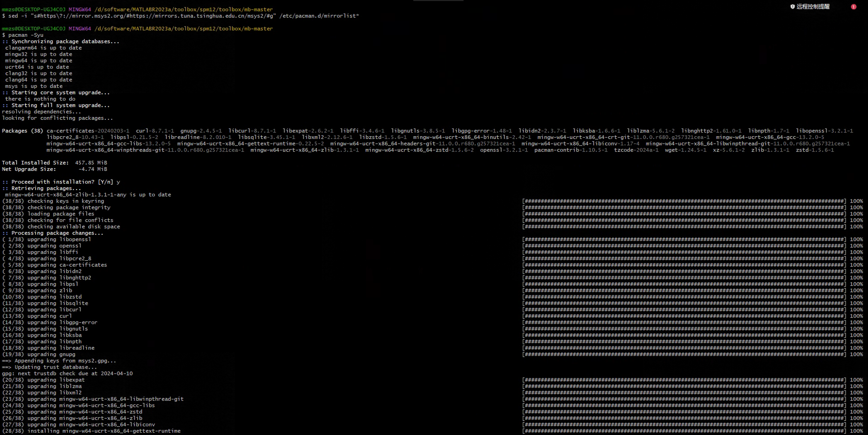Screen dimensions: 868x435
Task: Click the 'Processing package changes...' line
Action: (x=57, y=233)
